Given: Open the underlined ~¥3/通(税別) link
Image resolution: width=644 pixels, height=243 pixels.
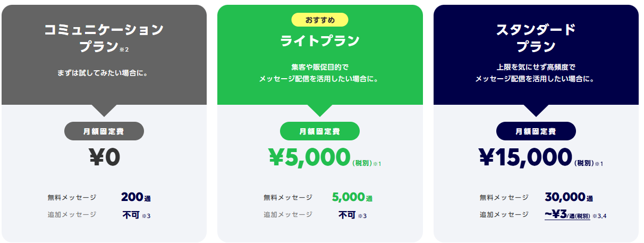Looking at the screenshot, I should [567, 215].
